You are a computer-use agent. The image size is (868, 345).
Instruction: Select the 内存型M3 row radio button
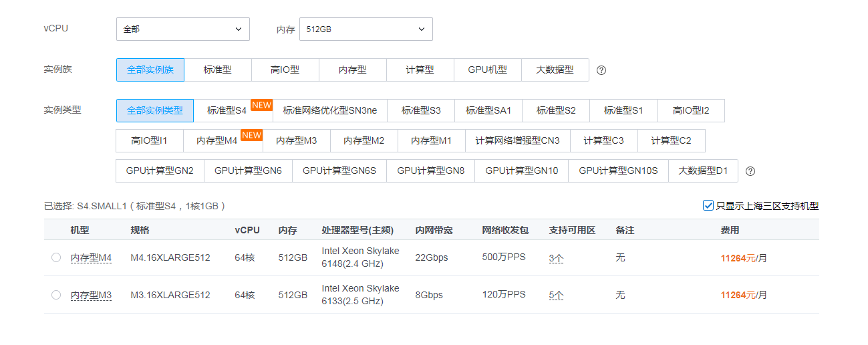tap(56, 295)
